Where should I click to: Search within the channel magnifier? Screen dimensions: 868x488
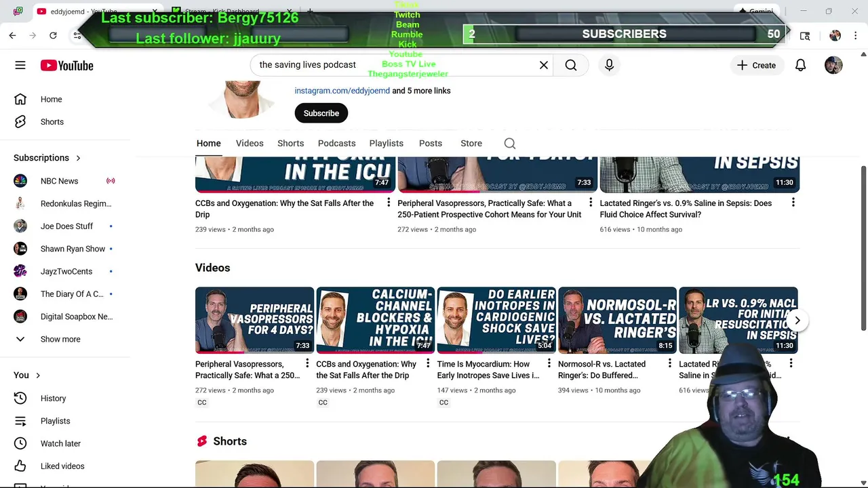(x=510, y=143)
